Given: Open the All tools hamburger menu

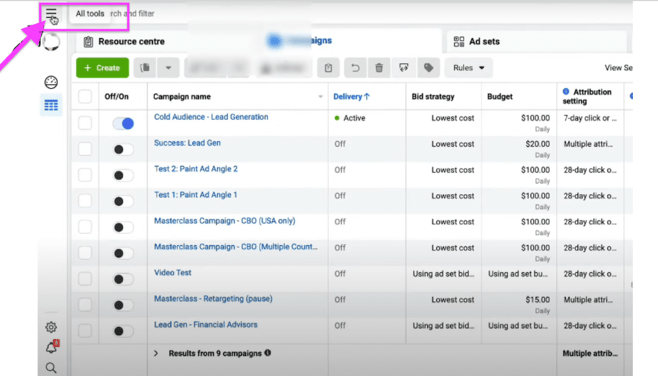Looking at the screenshot, I should 51,14.
